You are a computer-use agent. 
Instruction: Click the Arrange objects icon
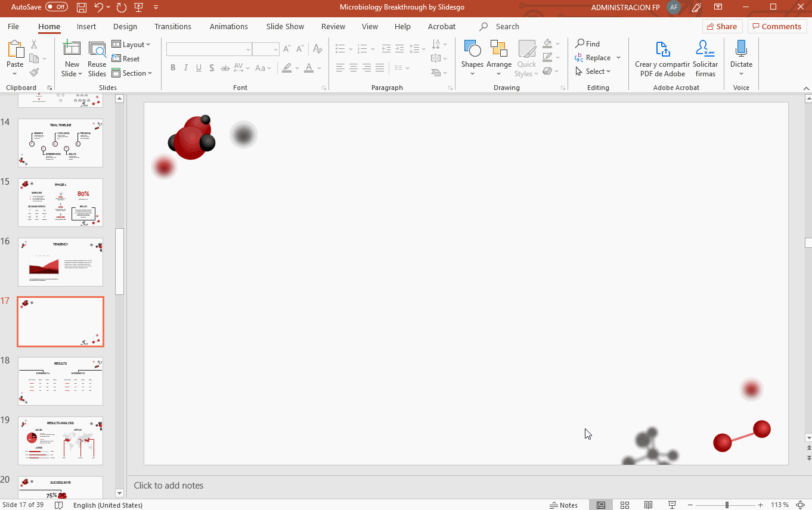tap(498, 50)
